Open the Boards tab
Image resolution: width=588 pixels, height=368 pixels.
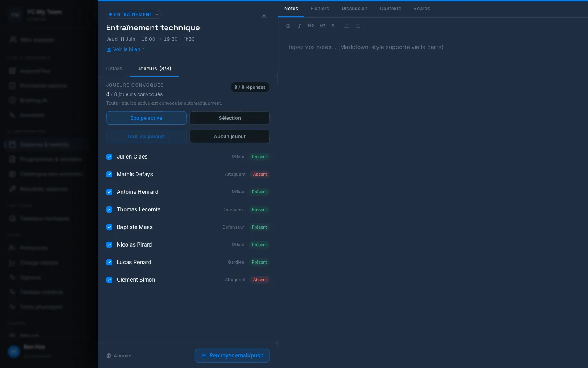coord(422,9)
